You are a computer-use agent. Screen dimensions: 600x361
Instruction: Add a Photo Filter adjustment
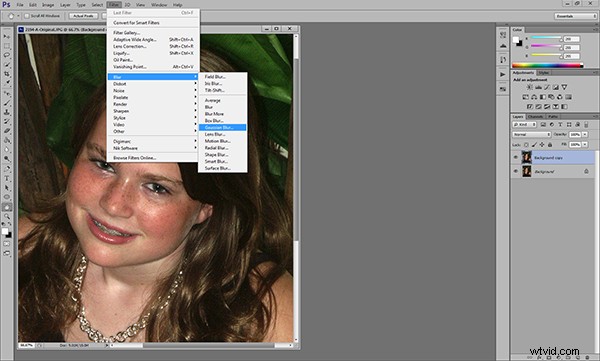(551, 97)
